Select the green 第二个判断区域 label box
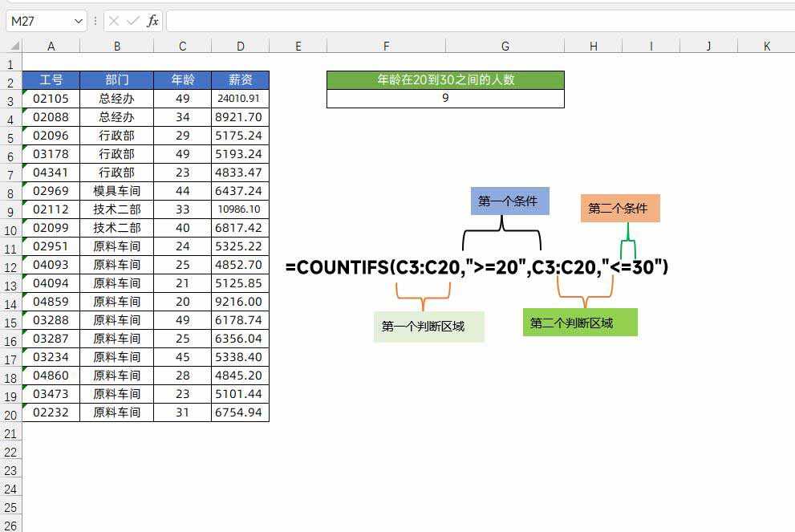The height and width of the screenshot is (532, 795). [x=579, y=323]
